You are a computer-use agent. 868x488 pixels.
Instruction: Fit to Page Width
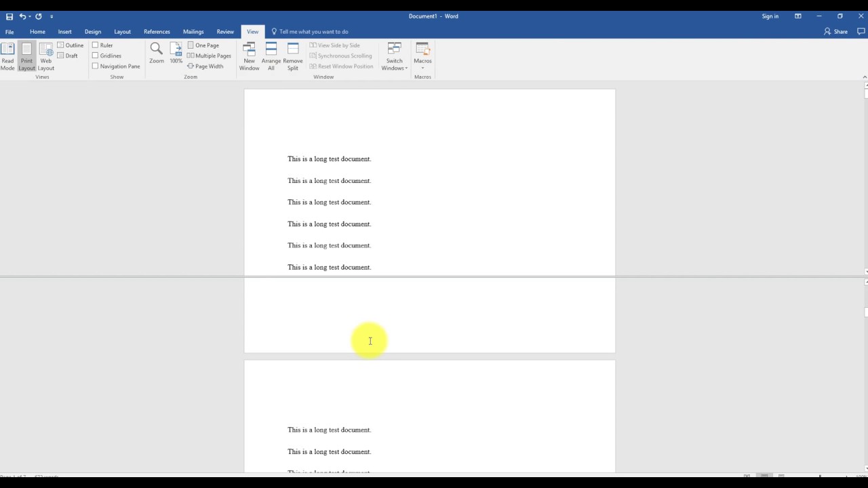[x=205, y=66]
